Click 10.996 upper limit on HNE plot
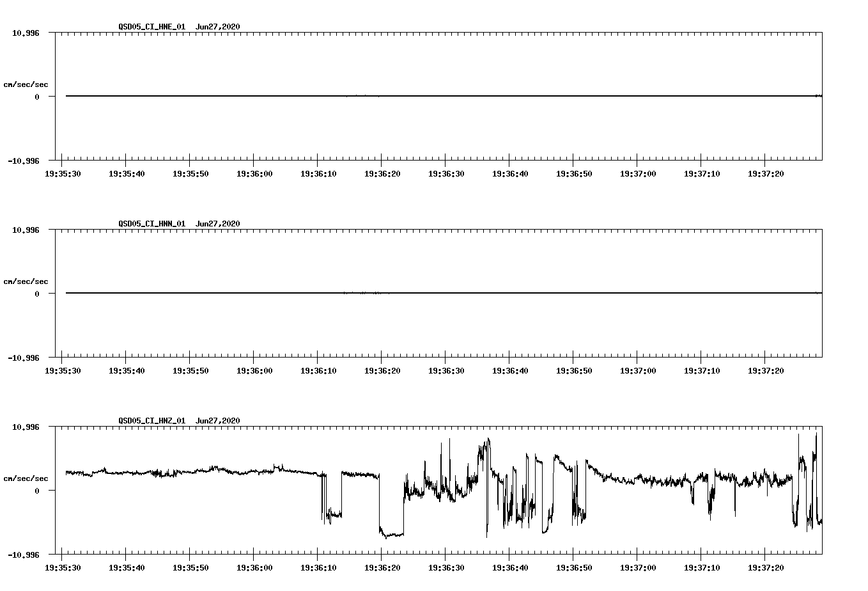This screenshot has height=591, width=868. [26, 33]
